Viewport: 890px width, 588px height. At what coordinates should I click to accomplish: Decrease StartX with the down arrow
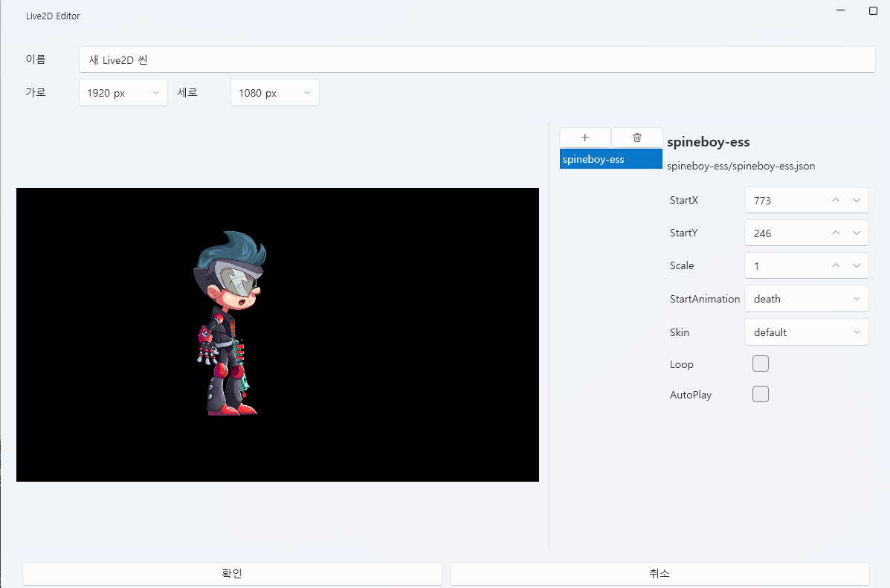point(857,199)
